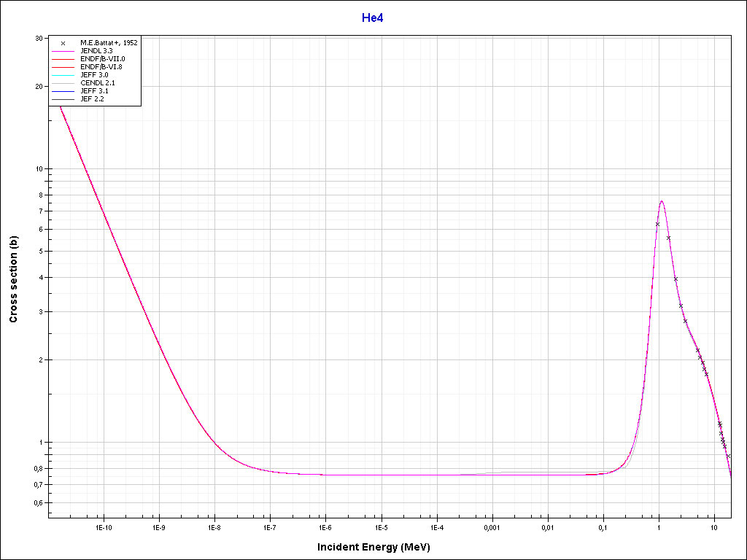The image size is (747, 560).
Task: Click the y-axis tick label 20
Action: click(x=39, y=86)
